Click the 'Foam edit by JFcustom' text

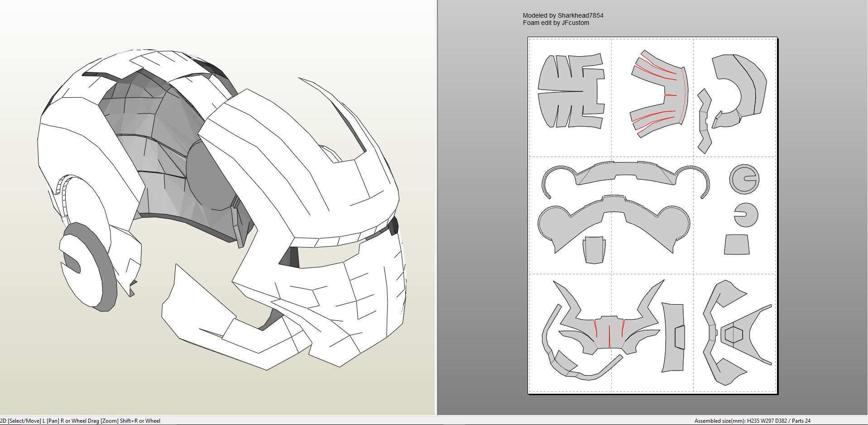pyautogui.click(x=556, y=23)
